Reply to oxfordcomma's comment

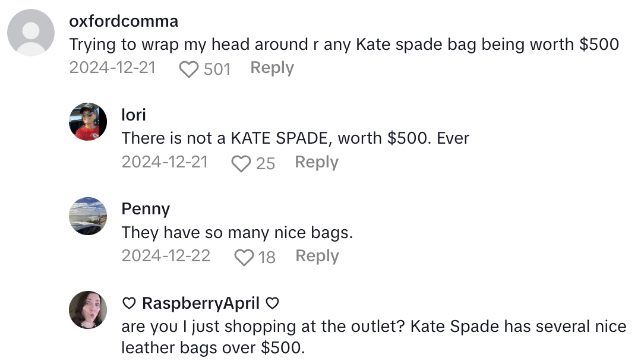click(x=272, y=68)
